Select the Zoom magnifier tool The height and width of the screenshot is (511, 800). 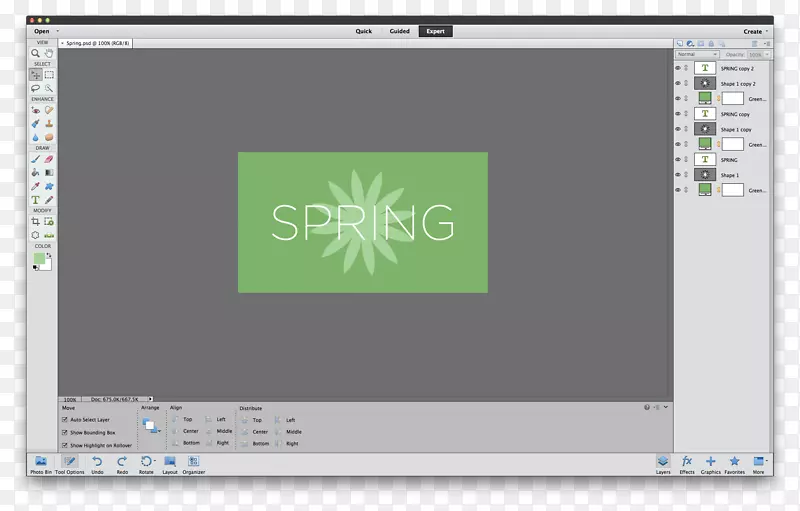point(35,53)
